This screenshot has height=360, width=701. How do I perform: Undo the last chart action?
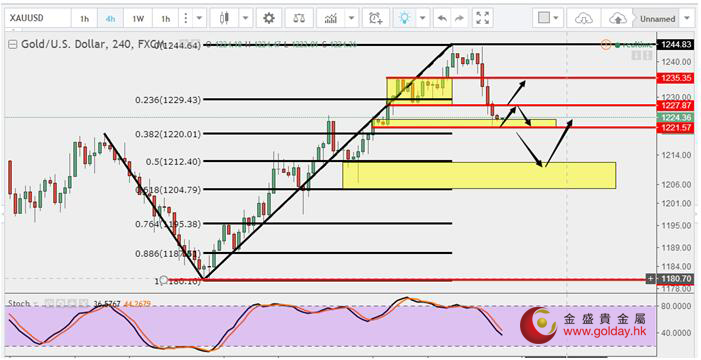click(x=442, y=18)
